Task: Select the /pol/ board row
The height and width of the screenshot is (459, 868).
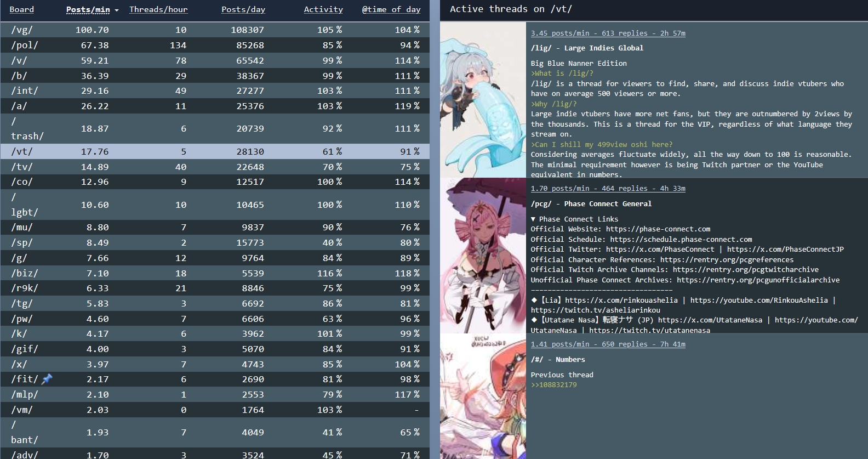Action: coord(215,45)
